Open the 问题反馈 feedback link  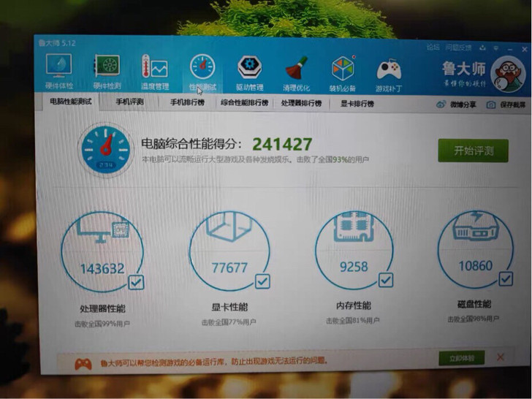point(458,47)
